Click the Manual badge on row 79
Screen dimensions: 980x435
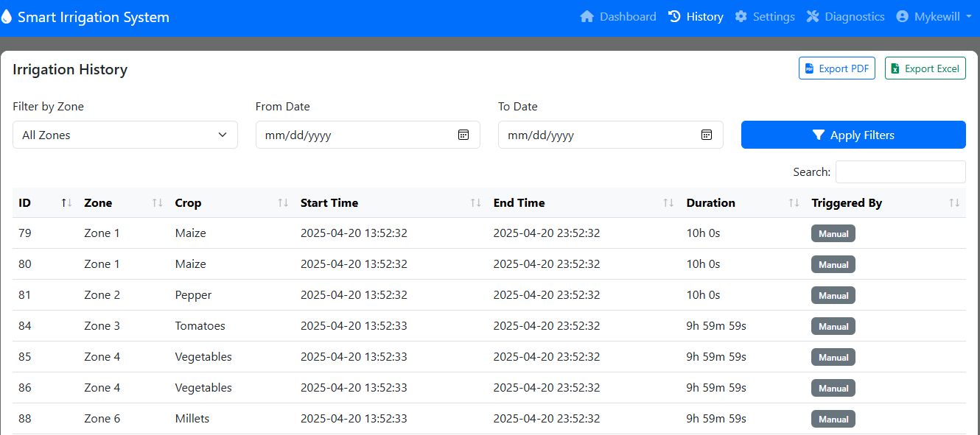click(833, 234)
